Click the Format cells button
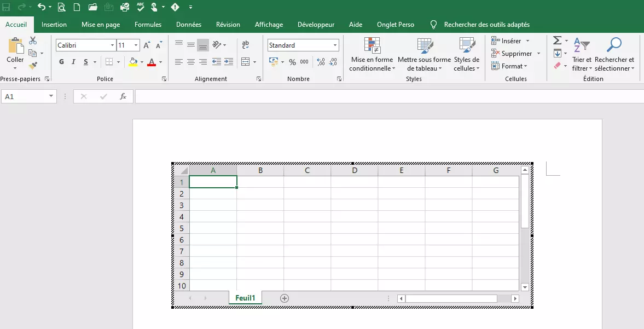Screen dimensions: 644x329 (509, 66)
